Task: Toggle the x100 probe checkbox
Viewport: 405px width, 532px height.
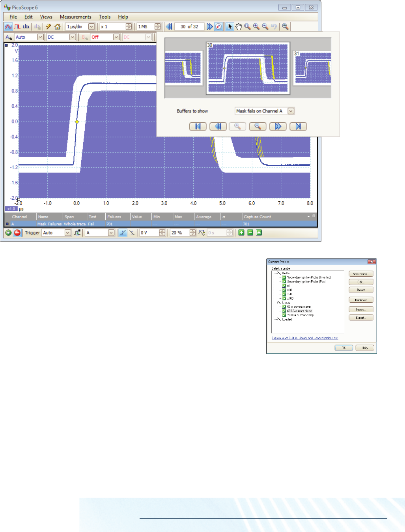Action: 284,298
